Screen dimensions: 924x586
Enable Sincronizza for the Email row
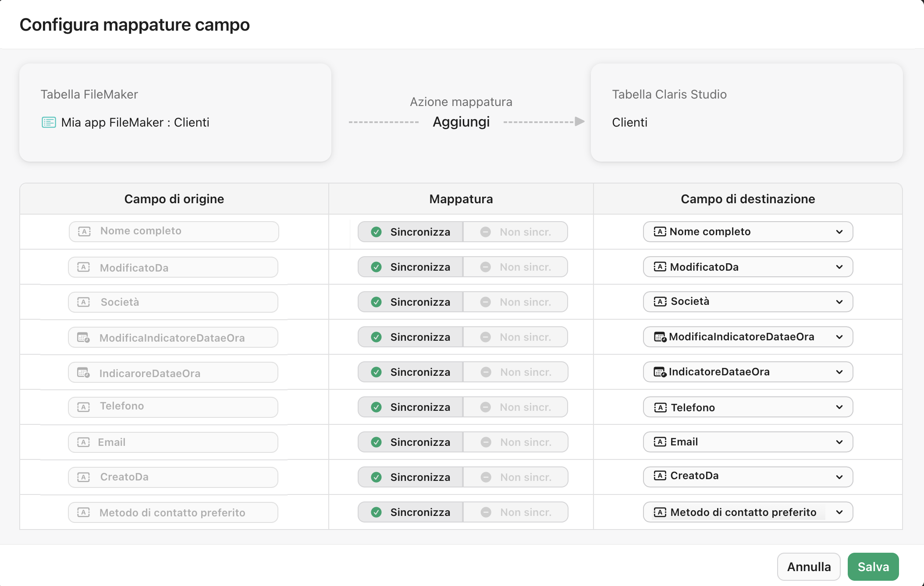pos(410,442)
